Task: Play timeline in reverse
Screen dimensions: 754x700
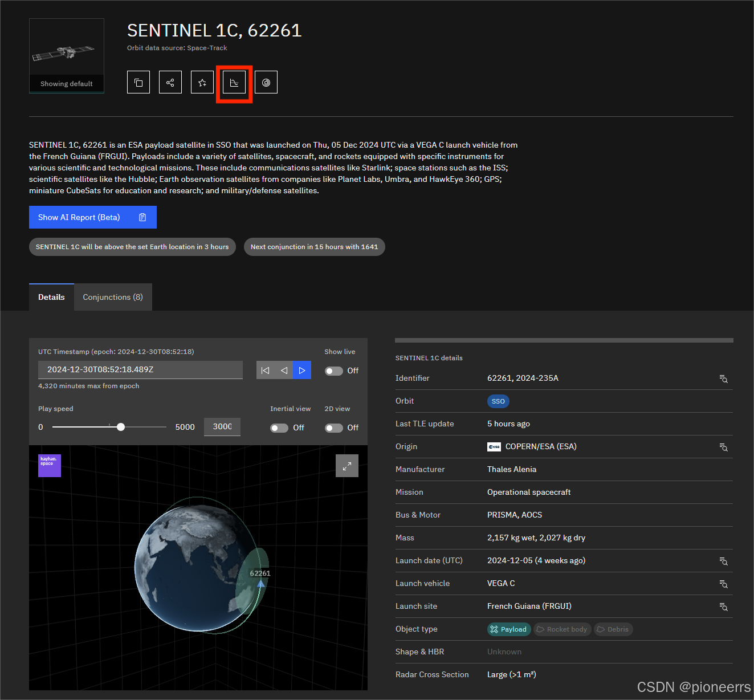Action: click(x=284, y=370)
